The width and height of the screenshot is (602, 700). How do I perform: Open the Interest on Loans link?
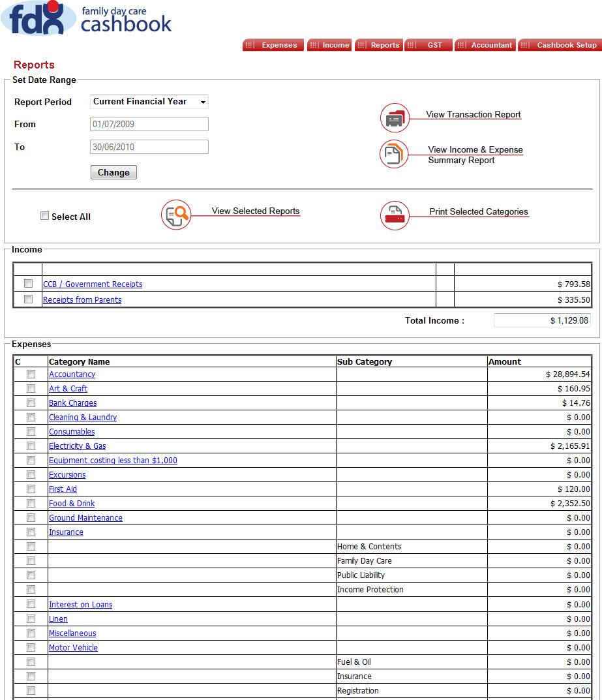click(81, 605)
